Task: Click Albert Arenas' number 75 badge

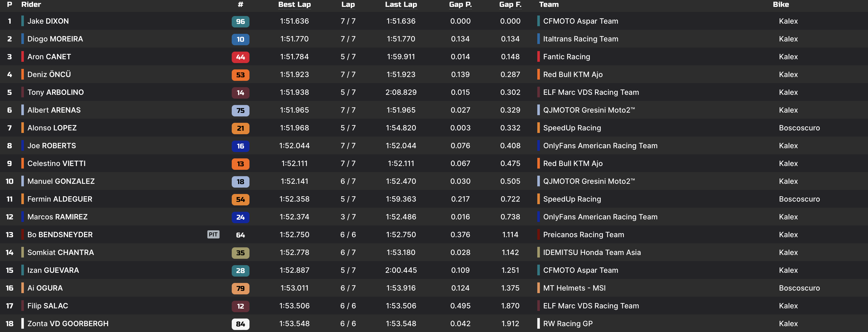Action: [x=240, y=110]
